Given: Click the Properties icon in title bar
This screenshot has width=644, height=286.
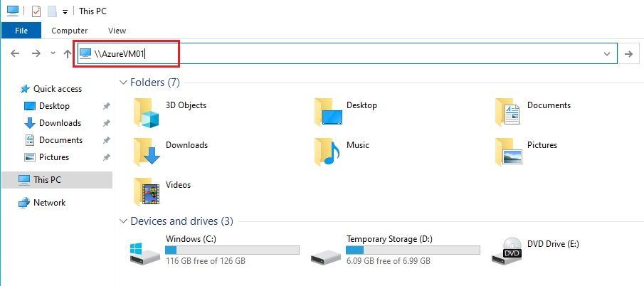Looking at the screenshot, I should [x=36, y=11].
